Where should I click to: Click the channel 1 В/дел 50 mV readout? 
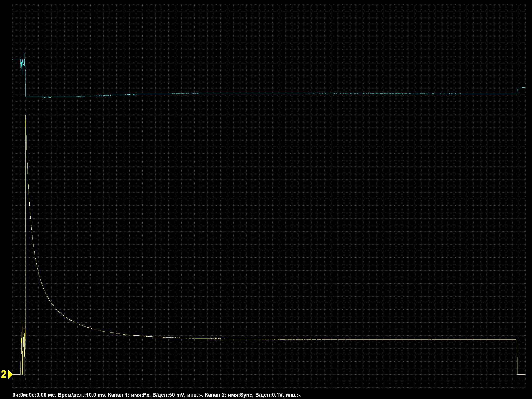[x=169, y=395]
